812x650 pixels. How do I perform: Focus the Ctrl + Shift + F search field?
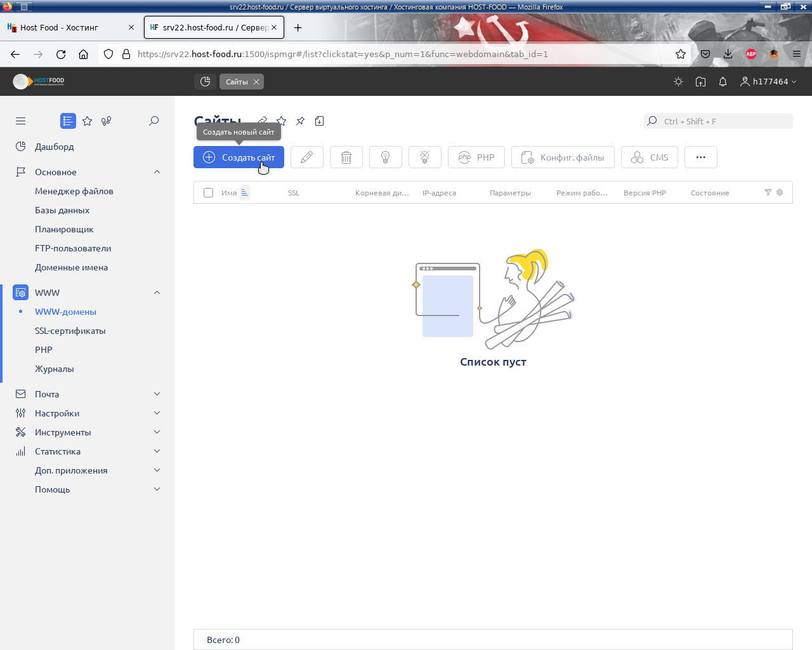point(718,121)
